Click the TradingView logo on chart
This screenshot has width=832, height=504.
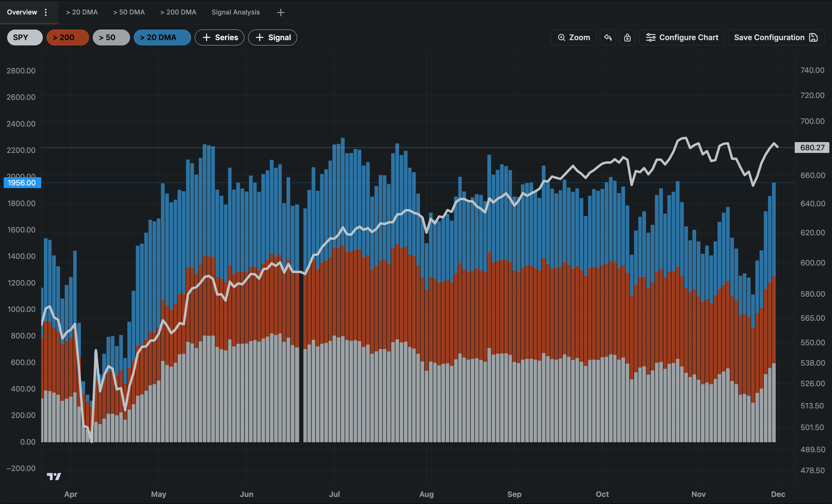[54, 476]
